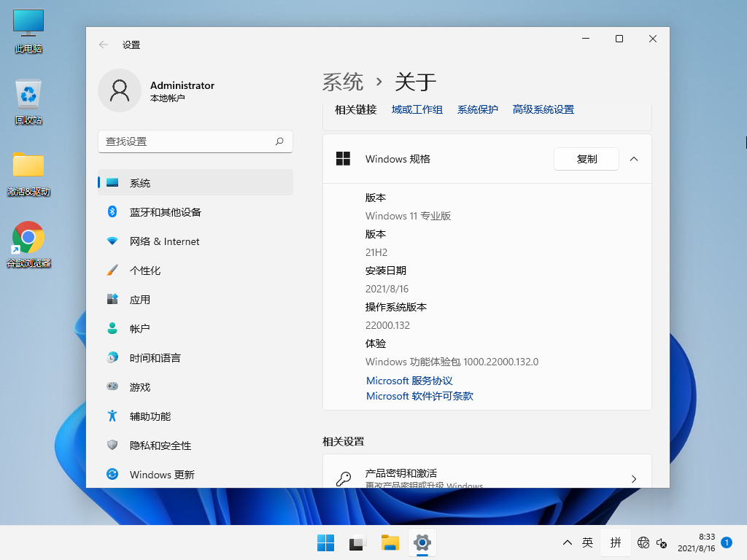Viewport: 747px width, 560px height.
Task: Open Accessibility settings icon
Action: (112, 416)
